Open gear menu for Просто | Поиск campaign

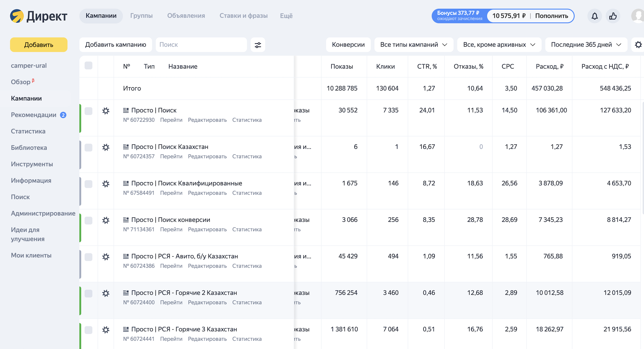coord(106,111)
